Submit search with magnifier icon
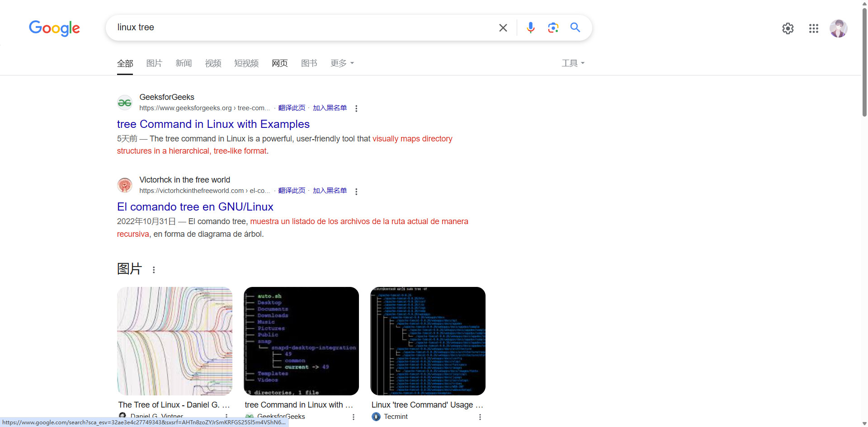868x427 pixels. point(575,28)
